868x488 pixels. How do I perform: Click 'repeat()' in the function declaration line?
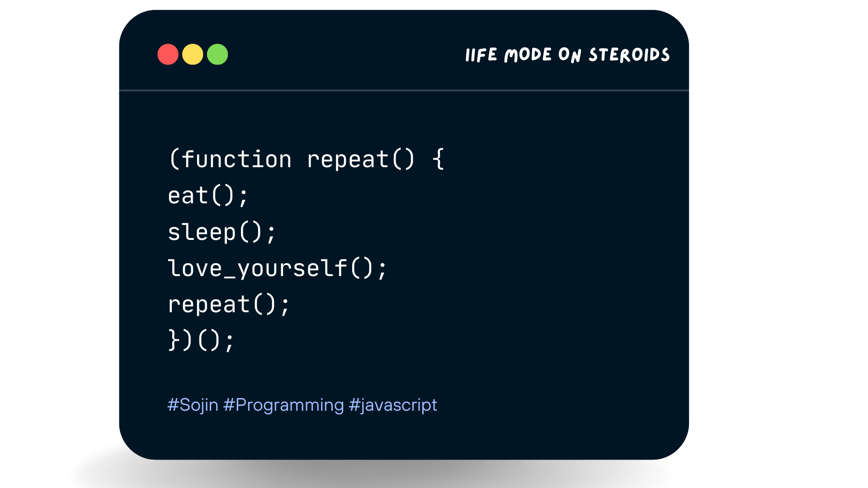[360, 160]
